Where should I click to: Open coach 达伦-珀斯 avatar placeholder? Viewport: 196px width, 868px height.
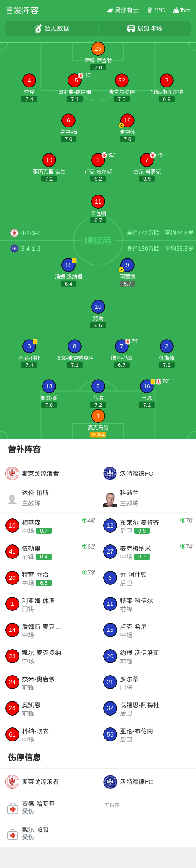[12, 500]
